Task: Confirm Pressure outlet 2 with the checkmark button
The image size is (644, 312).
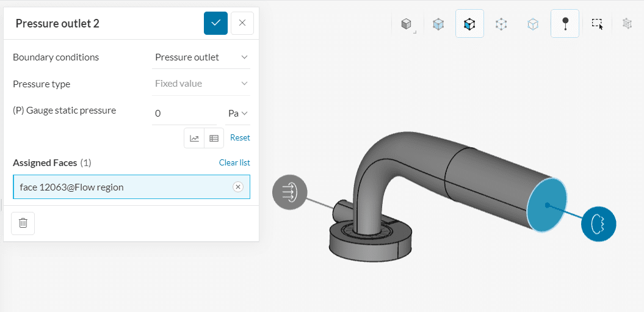Action: point(215,23)
